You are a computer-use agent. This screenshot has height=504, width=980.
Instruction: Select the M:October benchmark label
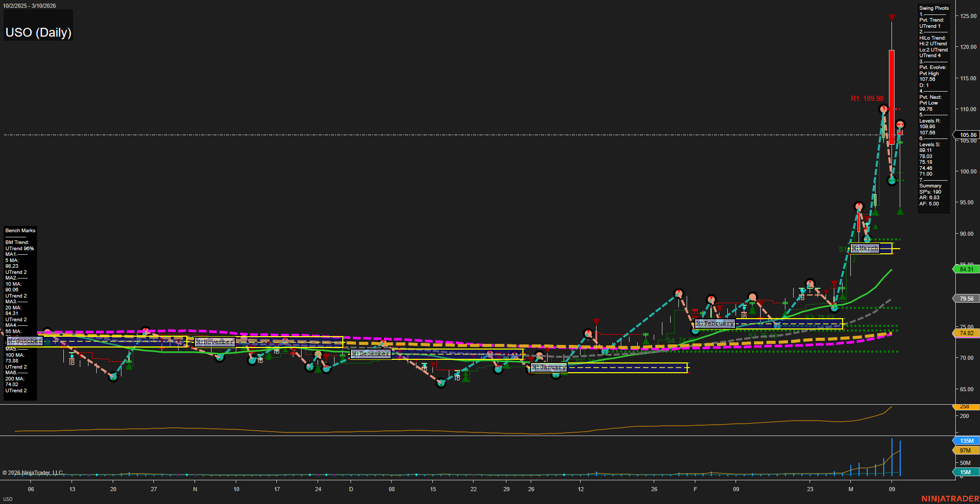pyautogui.click(x=24, y=341)
